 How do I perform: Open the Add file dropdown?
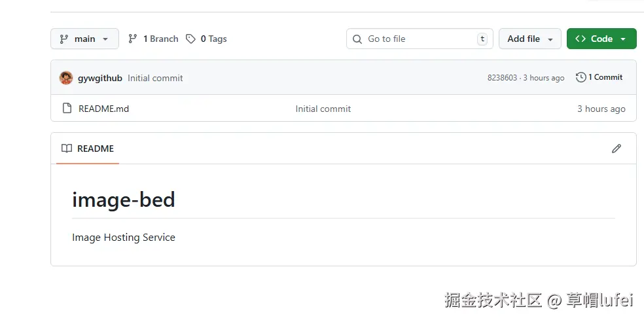click(x=530, y=39)
